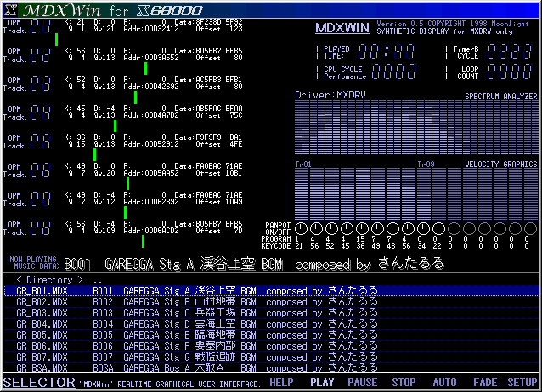The image size is (542, 392).
Task: Click OPM Track 08 number display
Action: [41, 228]
